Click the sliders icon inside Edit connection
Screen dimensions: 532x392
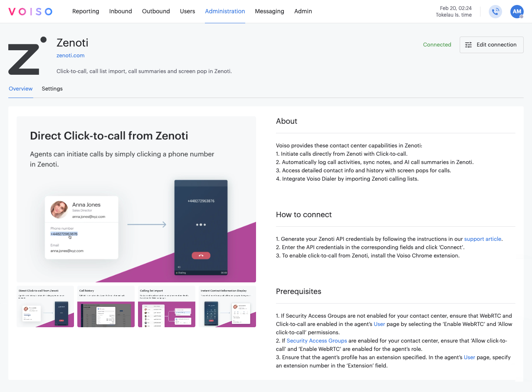(x=469, y=44)
